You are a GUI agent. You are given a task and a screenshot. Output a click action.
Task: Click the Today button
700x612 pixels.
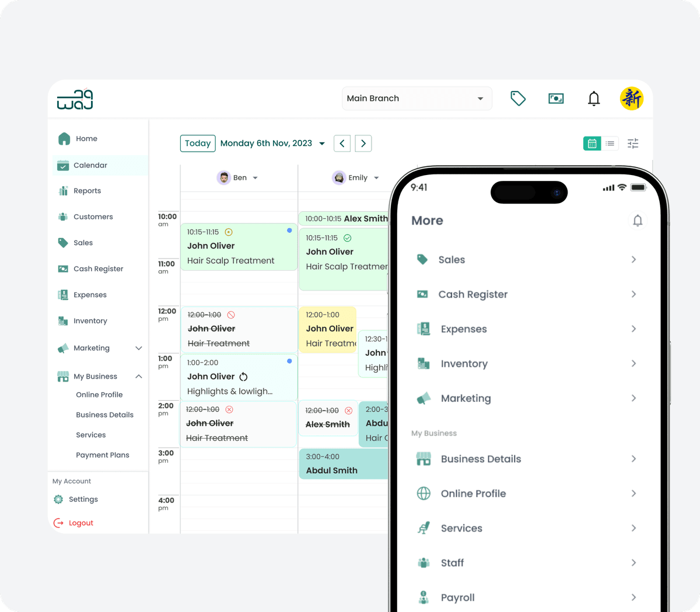pos(197,143)
